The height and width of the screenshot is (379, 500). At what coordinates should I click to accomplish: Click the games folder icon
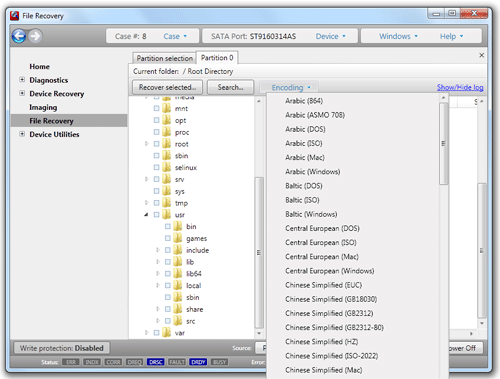(178, 238)
